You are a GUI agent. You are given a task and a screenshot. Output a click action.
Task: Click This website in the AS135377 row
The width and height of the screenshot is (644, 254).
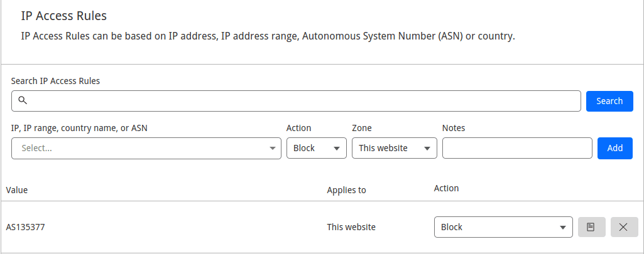[351, 227]
